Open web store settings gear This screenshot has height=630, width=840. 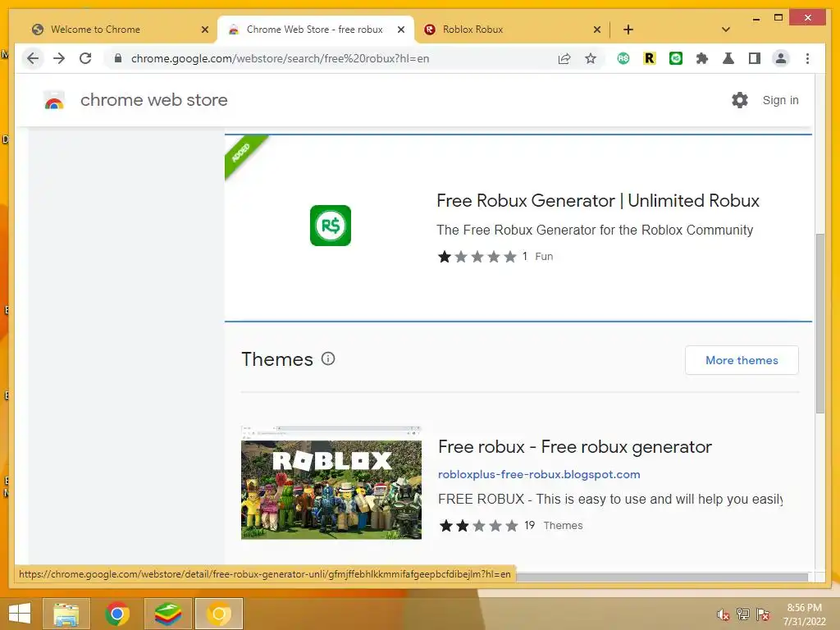tap(740, 100)
